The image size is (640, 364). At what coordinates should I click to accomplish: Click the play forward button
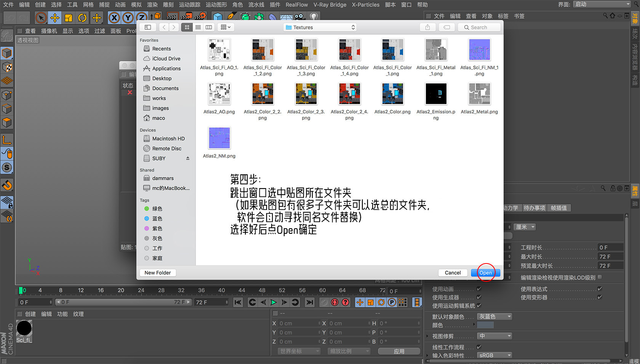[274, 302]
